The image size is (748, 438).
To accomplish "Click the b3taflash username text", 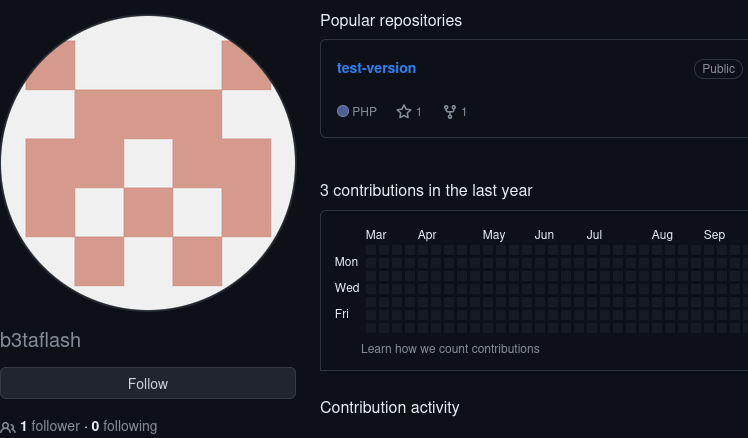I will (41, 340).
